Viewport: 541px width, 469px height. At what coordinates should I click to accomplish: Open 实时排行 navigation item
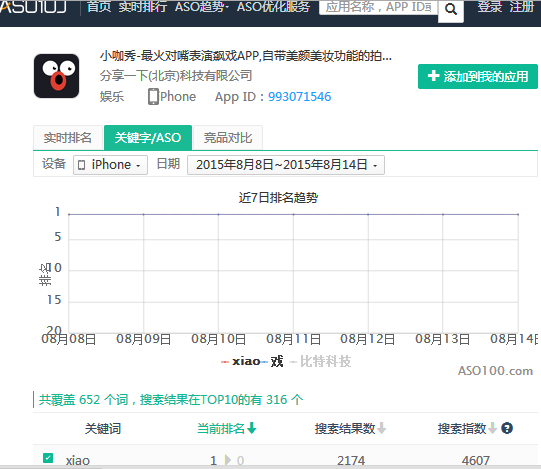click(143, 7)
